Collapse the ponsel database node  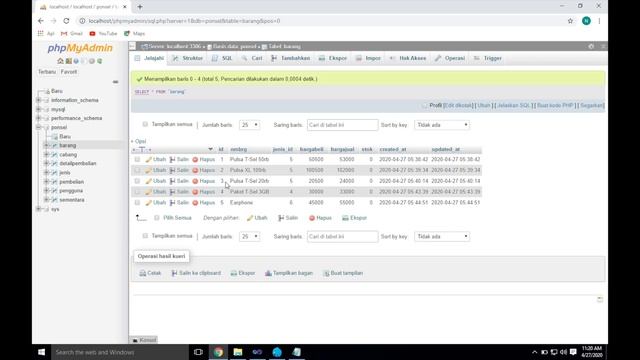(x=38, y=127)
